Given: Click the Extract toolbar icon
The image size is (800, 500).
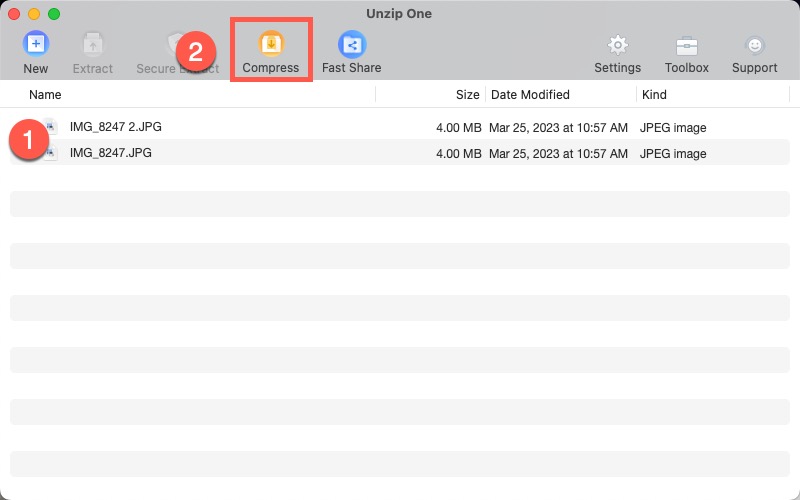Looking at the screenshot, I should tap(93, 45).
